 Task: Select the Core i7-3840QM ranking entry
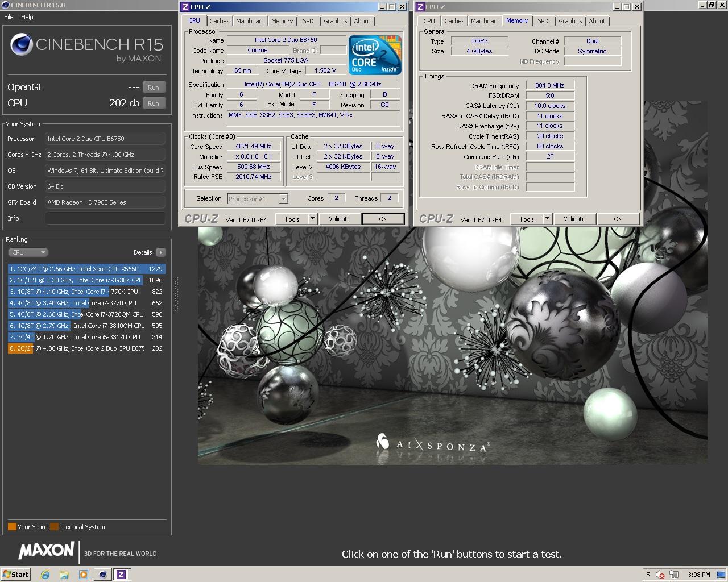coord(86,326)
